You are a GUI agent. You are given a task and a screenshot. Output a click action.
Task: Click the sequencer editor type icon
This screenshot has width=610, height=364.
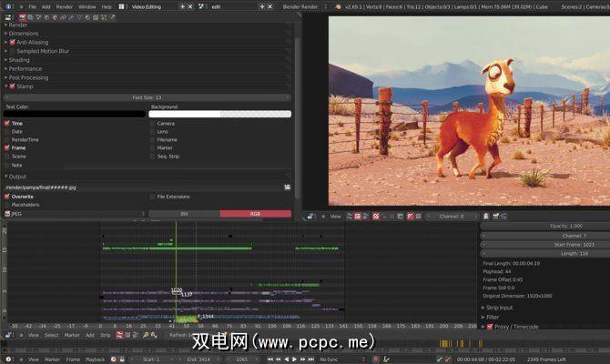coord(9,334)
